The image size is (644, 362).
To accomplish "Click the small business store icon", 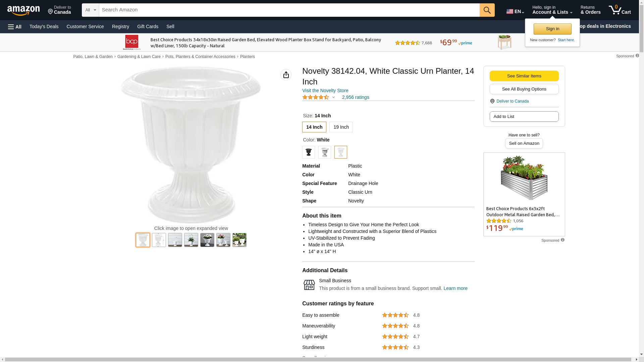I will coord(309,285).
